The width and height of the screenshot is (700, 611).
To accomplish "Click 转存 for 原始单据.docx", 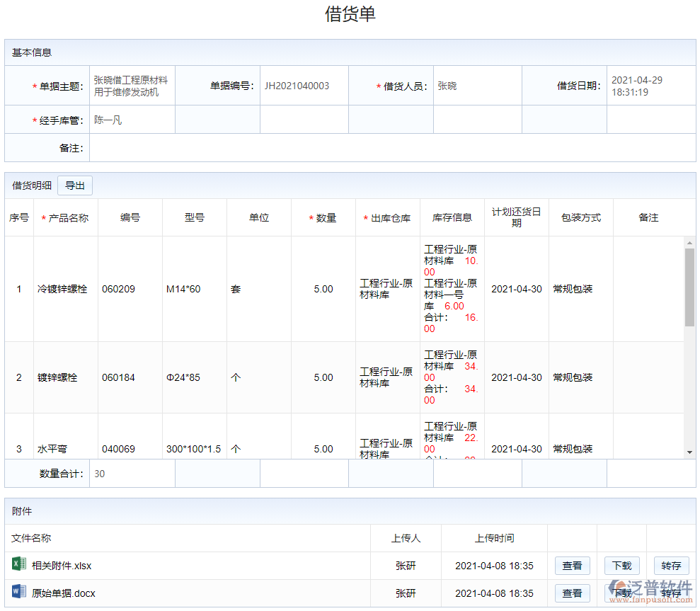I will [x=671, y=593].
